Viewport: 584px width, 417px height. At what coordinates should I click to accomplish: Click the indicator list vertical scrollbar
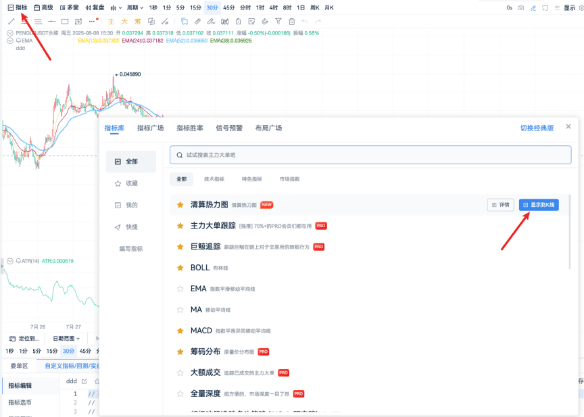click(569, 232)
